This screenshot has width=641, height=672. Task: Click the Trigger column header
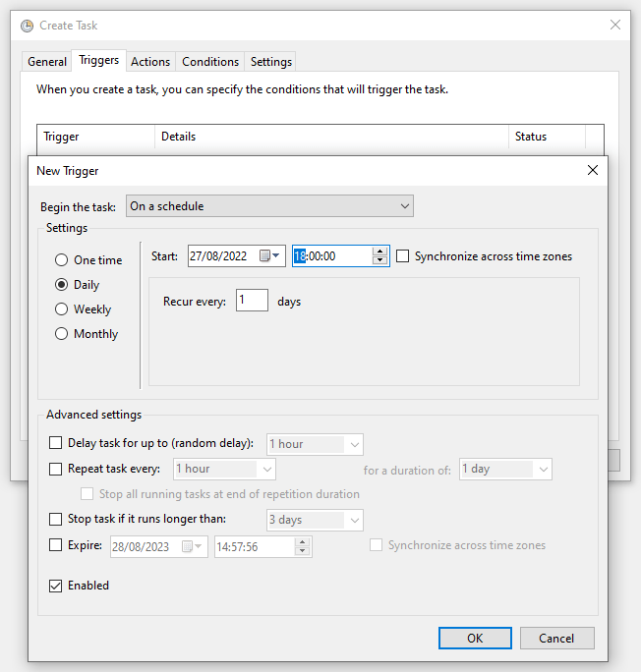(x=95, y=137)
